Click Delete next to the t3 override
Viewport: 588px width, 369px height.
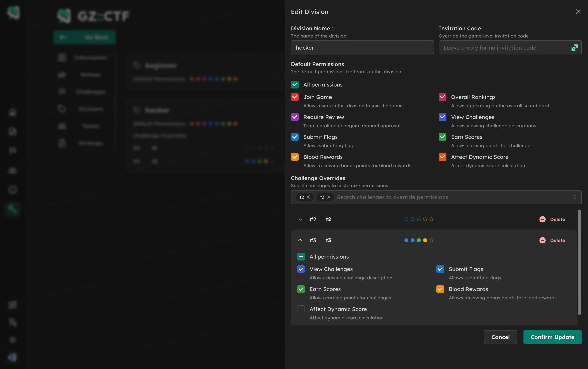pyautogui.click(x=558, y=240)
